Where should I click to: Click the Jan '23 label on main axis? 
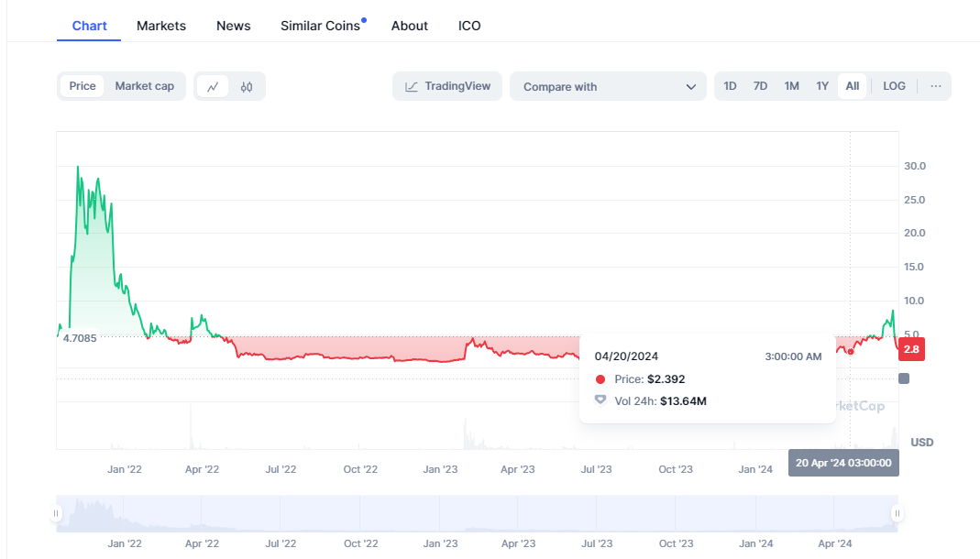point(440,469)
